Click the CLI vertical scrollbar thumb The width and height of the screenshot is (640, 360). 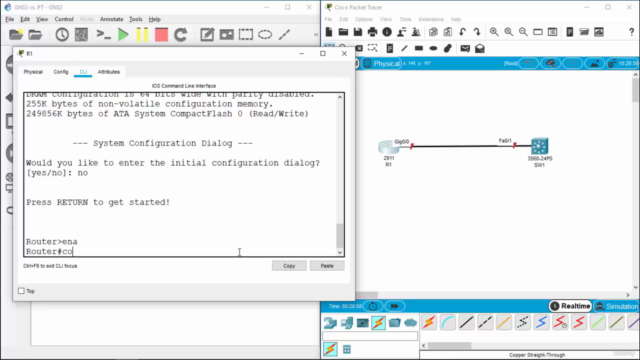point(340,236)
